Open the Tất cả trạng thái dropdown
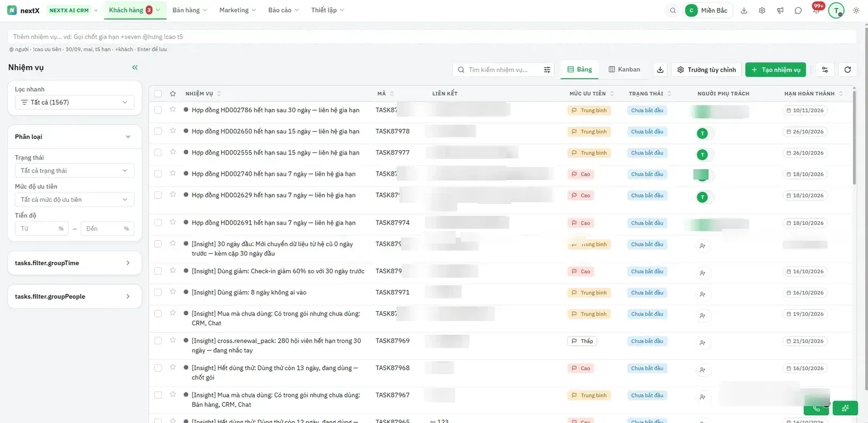 [x=74, y=170]
